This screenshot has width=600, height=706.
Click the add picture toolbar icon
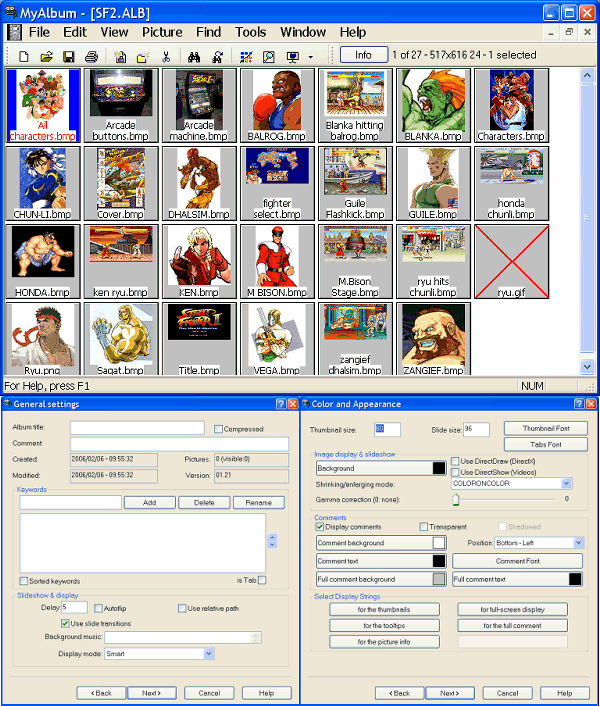[x=120, y=57]
